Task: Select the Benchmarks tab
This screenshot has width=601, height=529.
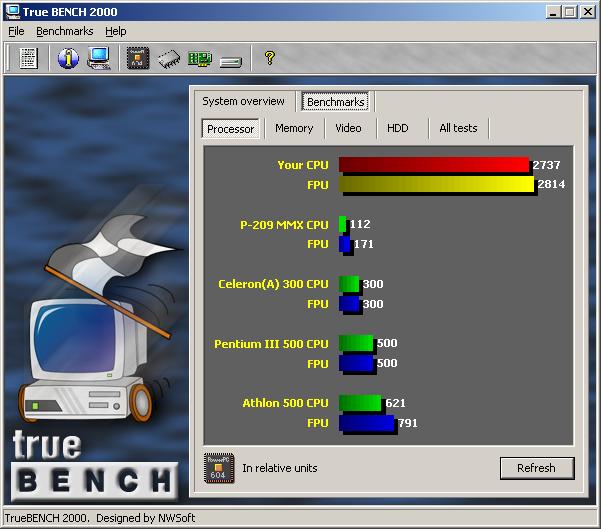Action: (335, 102)
